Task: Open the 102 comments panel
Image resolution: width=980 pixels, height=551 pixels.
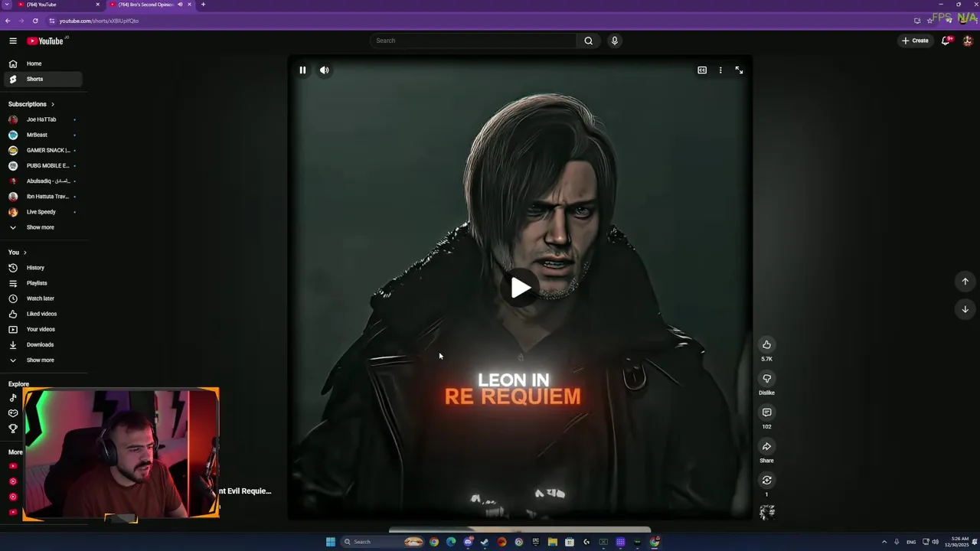Action: pos(766,412)
